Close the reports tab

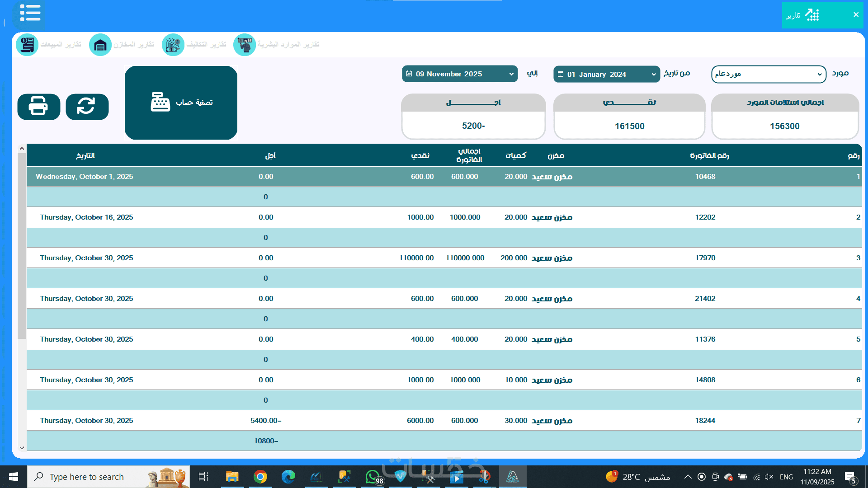pos(856,15)
